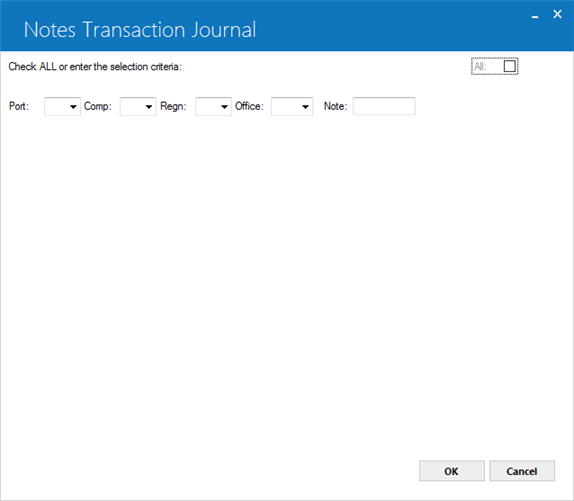This screenshot has height=501, width=574.
Task: Minimize the Notes Transaction Journal window
Action: [x=535, y=15]
